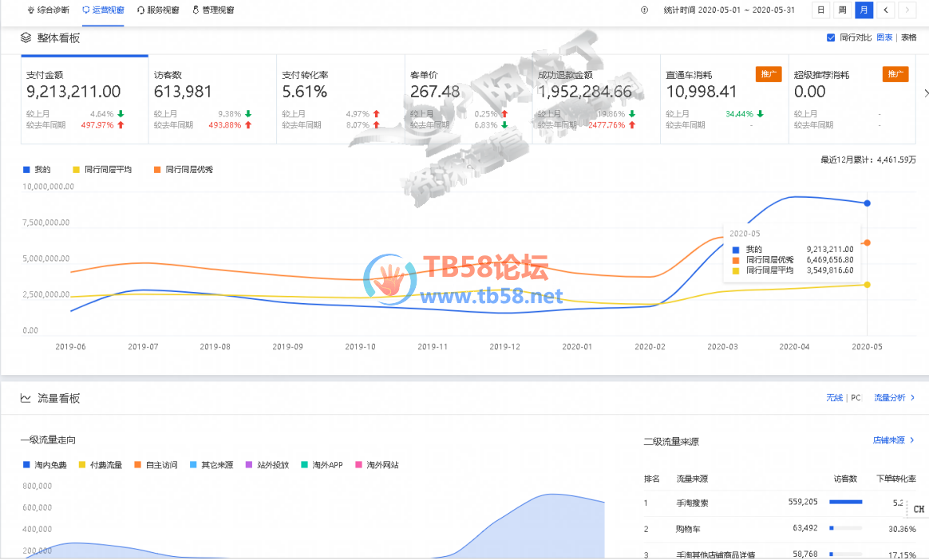The width and height of the screenshot is (929, 560).
Task: Click 63,492 visitor count
Action: click(805, 528)
